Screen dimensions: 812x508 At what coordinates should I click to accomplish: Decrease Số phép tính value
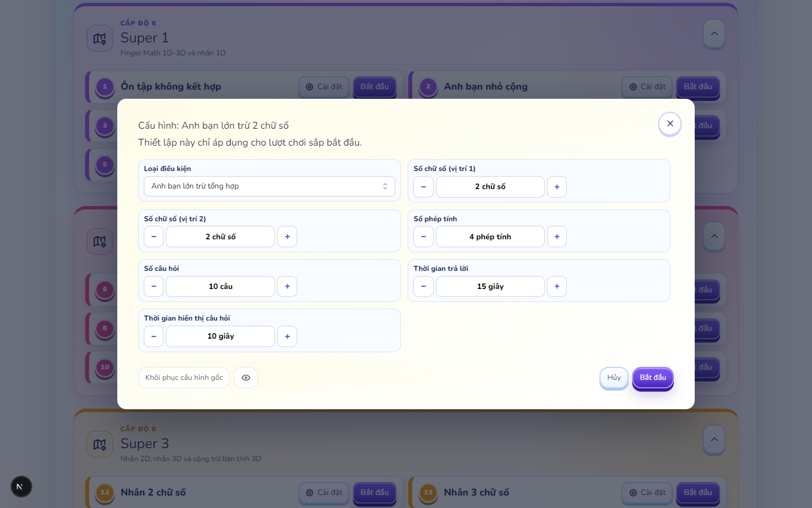423,237
